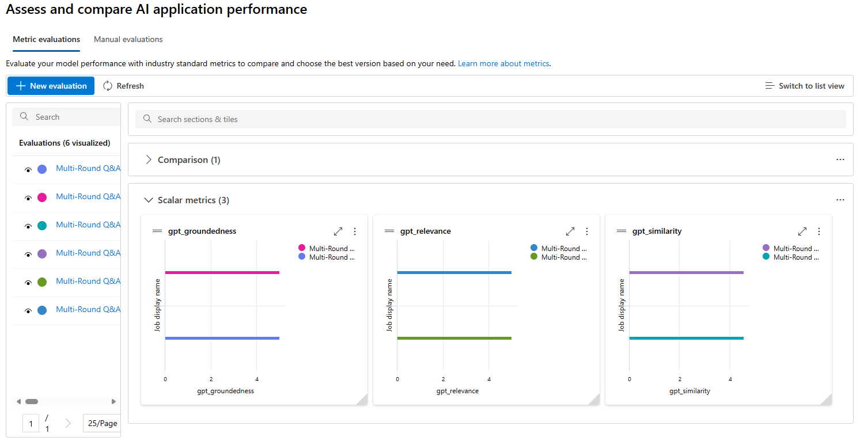Grab the gpt_relevance tile drag handle
The height and width of the screenshot is (441, 868).
point(389,231)
